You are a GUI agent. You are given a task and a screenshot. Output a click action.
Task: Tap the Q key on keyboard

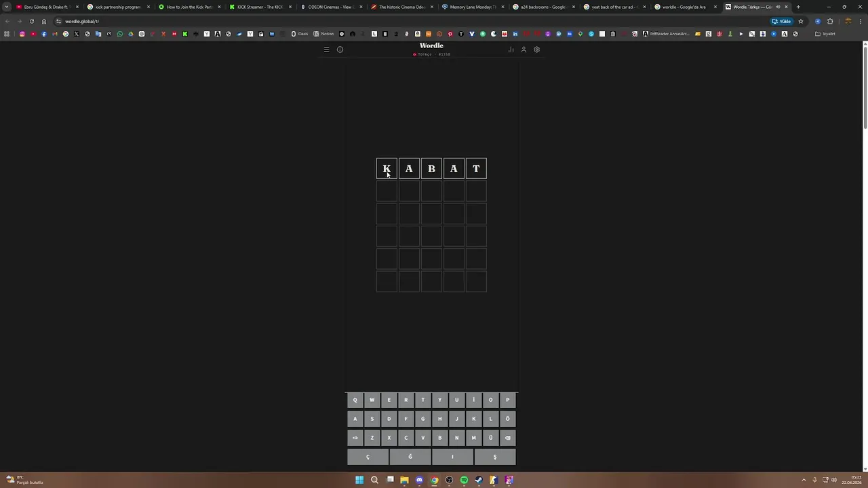355,400
